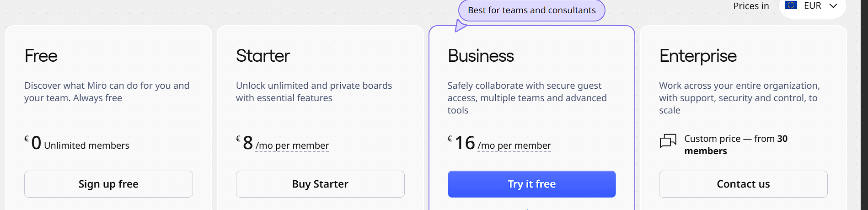Click the page's vertical scrollbar
868x210 pixels.
864,105
